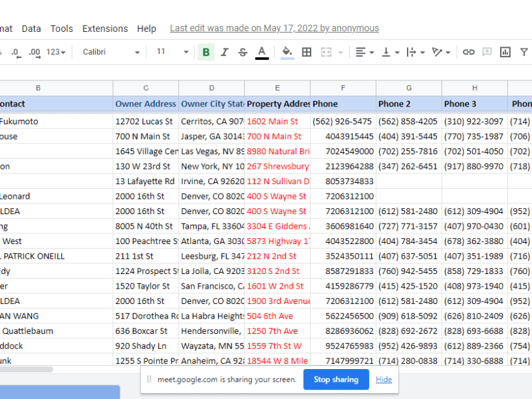Expand the Calibri font dropdown
532x399 pixels.
(x=111, y=52)
